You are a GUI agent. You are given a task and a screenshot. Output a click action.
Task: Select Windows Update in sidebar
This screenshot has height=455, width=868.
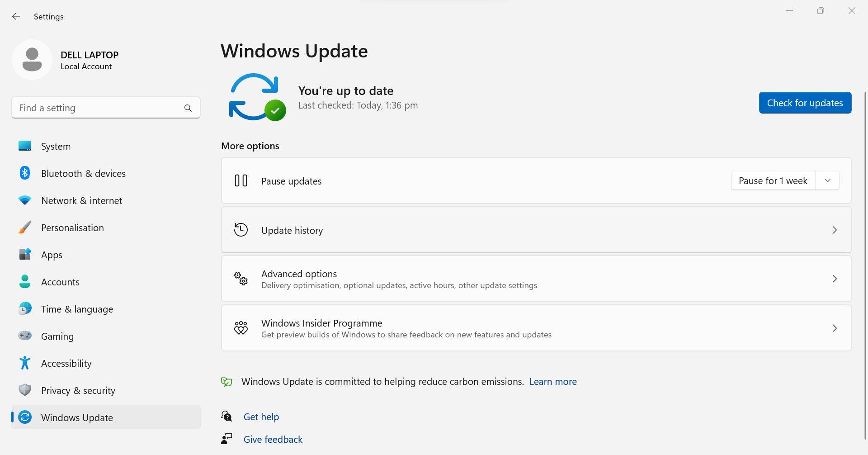click(x=106, y=417)
